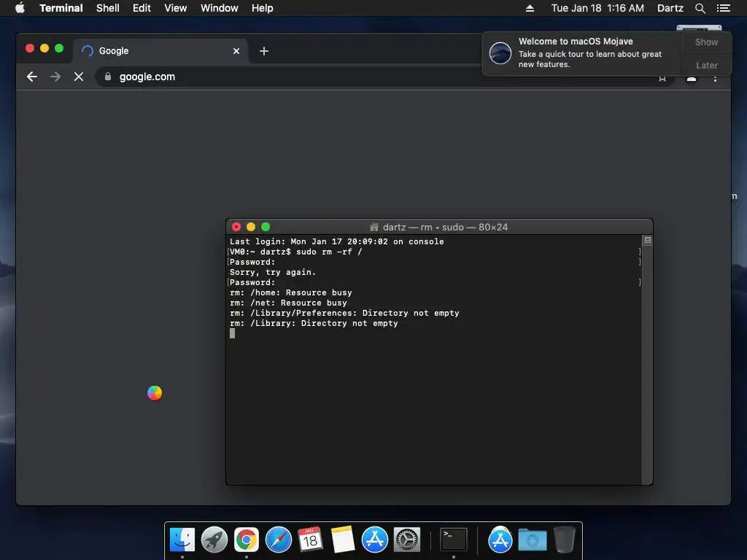Open the Downloads folder in Dock
Screen dimensions: 747x560
[532, 540]
